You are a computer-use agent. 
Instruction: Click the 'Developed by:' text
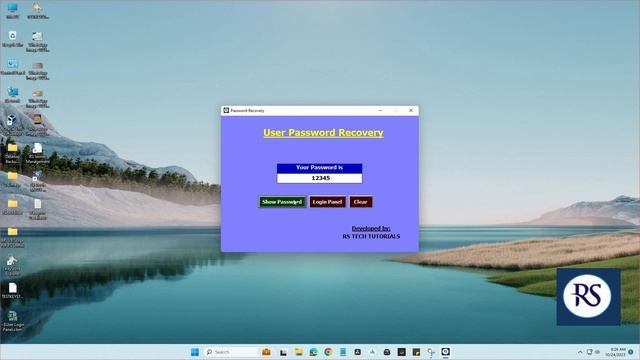click(x=371, y=229)
